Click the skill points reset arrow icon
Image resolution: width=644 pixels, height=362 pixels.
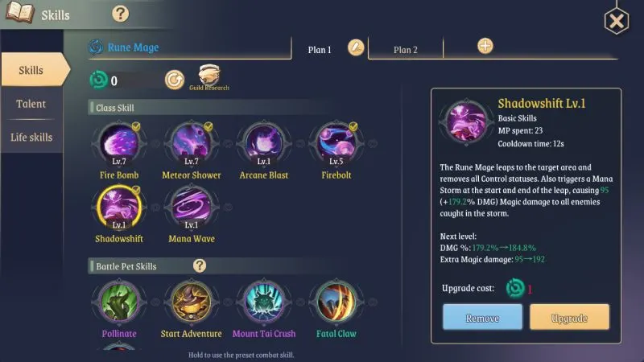(x=175, y=80)
